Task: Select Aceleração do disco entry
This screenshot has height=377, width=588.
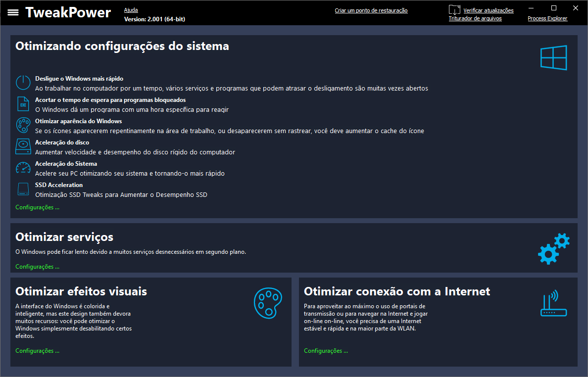Action: point(62,142)
